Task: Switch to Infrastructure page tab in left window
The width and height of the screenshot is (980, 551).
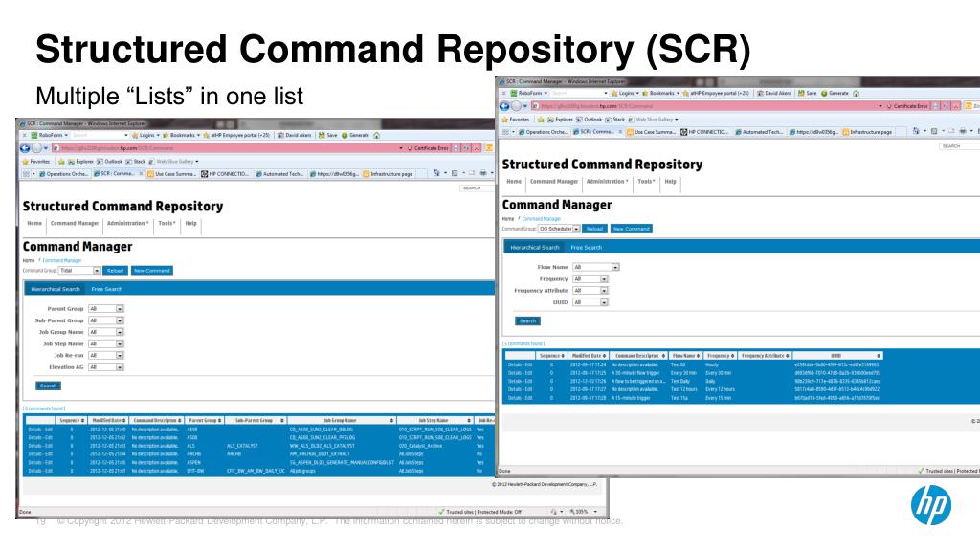Action: 388,174
